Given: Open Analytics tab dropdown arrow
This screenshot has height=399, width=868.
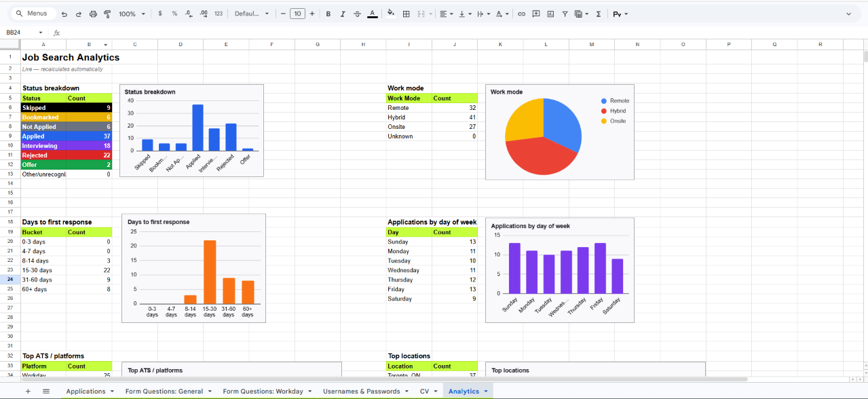Looking at the screenshot, I should pos(486,392).
